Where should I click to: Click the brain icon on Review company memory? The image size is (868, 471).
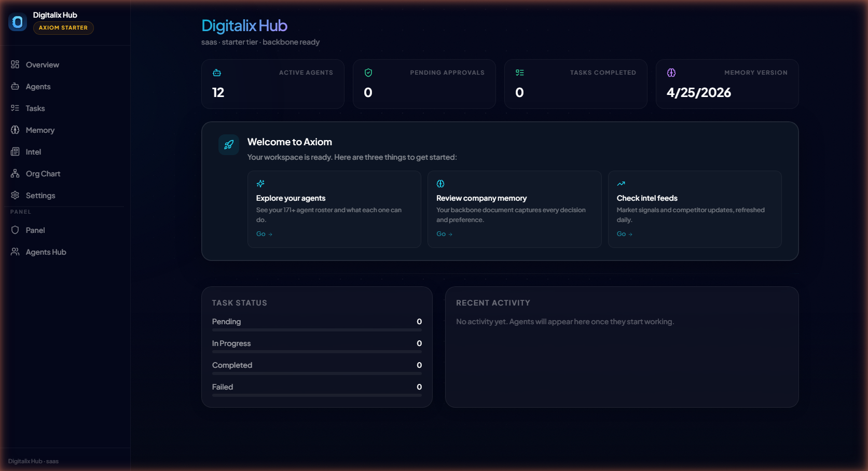440,184
